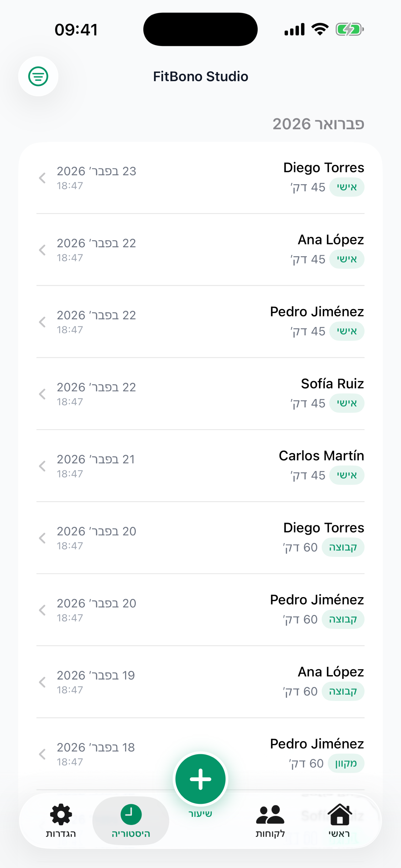This screenshot has width=401, height=868.
Task: Expand Diego Torres 23 Feb session chevron
Action: [x=42, y=178]
